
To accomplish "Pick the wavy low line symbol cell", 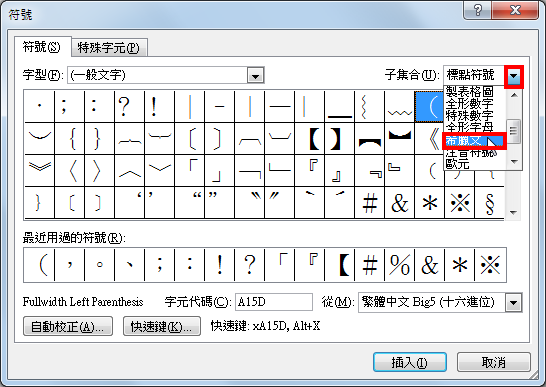I will [399, 106].
